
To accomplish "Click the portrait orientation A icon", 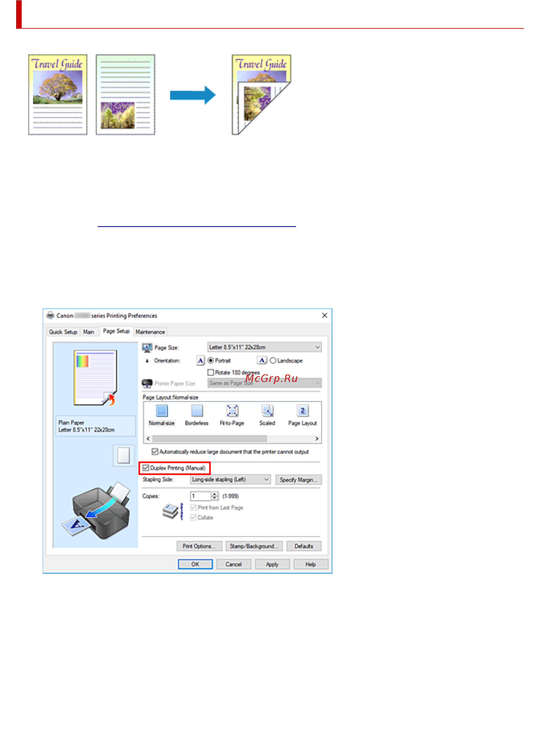I will coord(201,361).
